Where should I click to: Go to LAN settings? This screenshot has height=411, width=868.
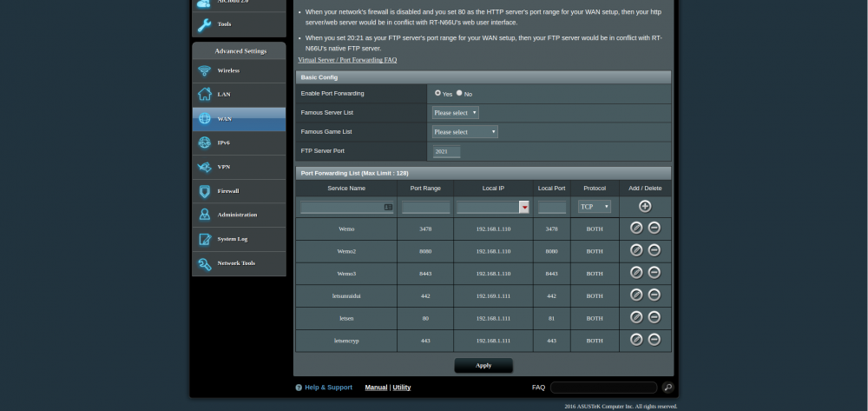click(239, 95)
